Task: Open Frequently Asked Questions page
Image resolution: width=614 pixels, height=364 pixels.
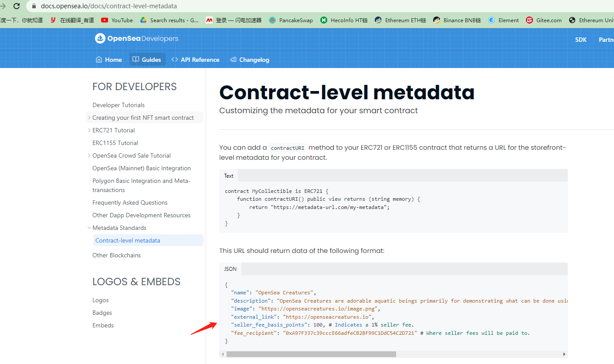Action: (130, 202)
